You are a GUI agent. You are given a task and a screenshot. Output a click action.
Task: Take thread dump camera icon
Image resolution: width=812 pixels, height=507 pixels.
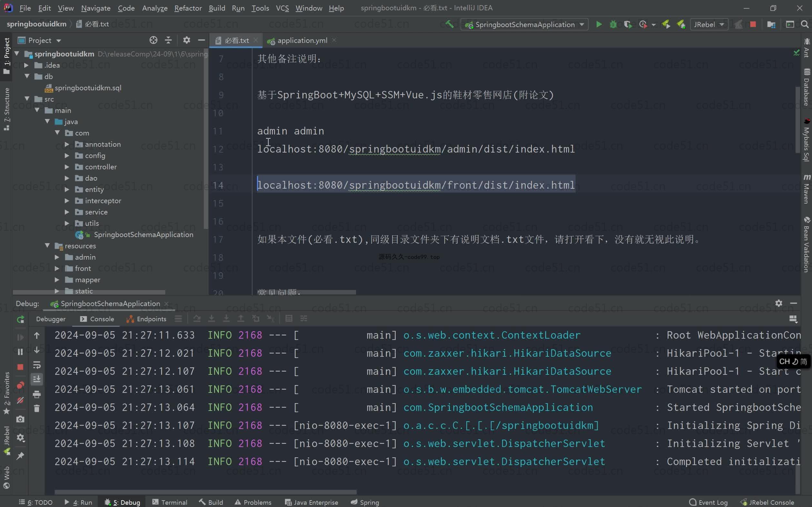coord(20,419)
